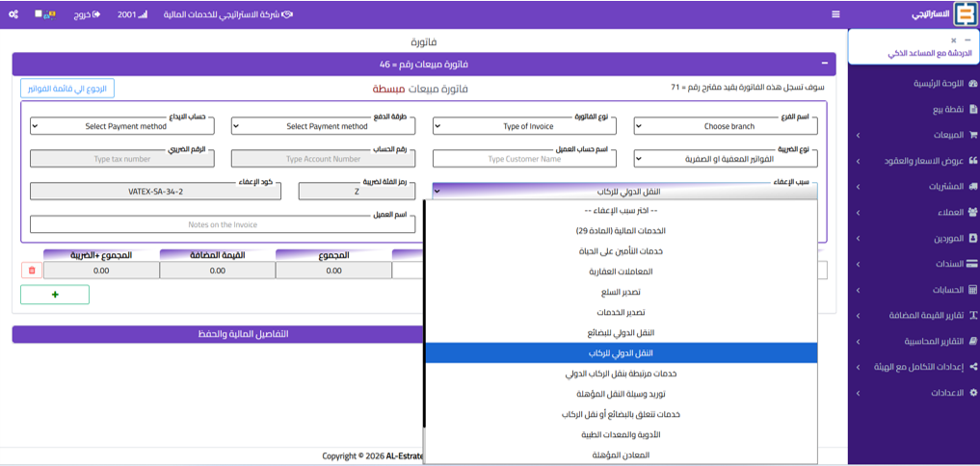This screenshot has width=980, height=466.
Task: Click the vouchers card icon
Action: click(x=972, y=264)
